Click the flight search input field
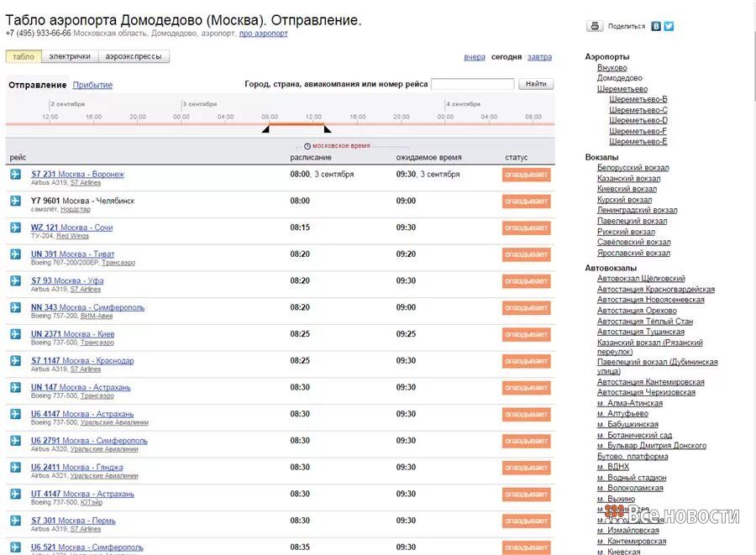 [472, 84]
